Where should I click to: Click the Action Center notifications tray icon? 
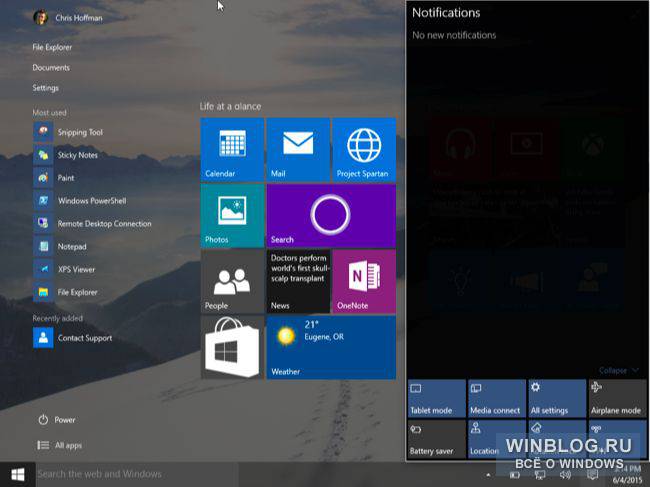pyautogui.click(x=593, y=475)
